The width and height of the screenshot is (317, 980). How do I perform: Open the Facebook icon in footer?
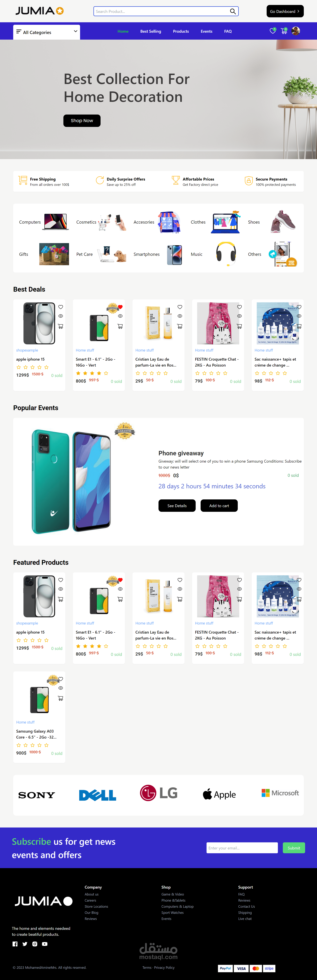[x=15, y=944]
